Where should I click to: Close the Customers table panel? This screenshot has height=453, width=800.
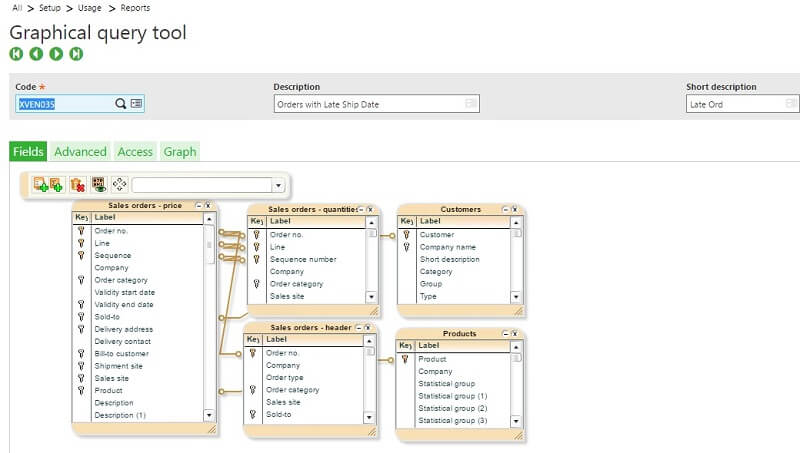[x=514, y=210]
